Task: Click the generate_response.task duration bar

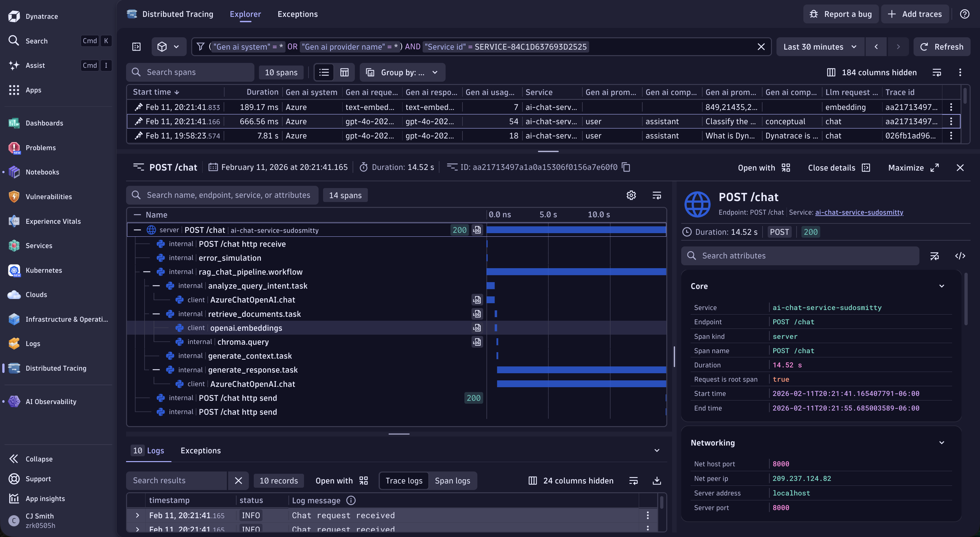Action: coord(581,370)
